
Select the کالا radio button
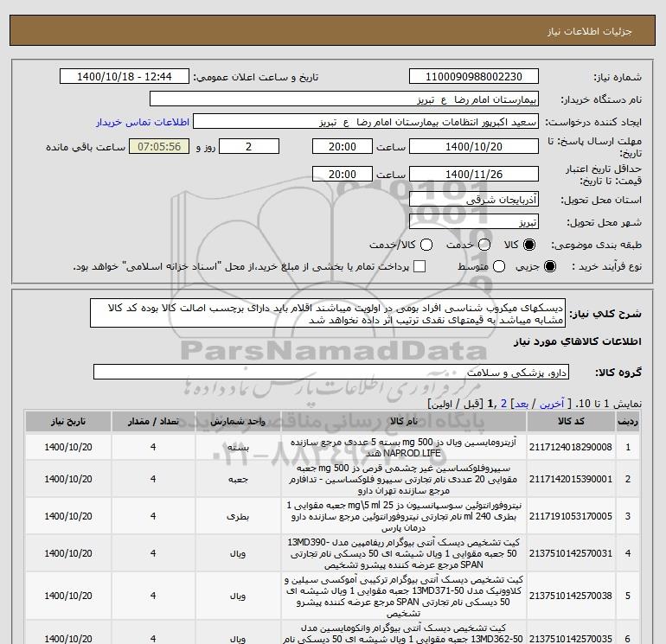tap(529, 245)
